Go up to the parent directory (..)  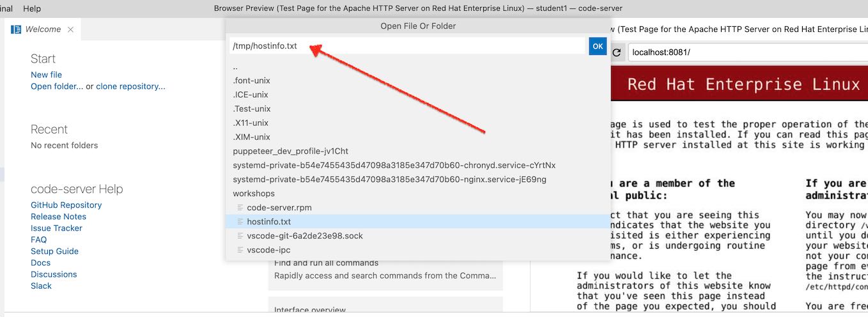point(235,66)
